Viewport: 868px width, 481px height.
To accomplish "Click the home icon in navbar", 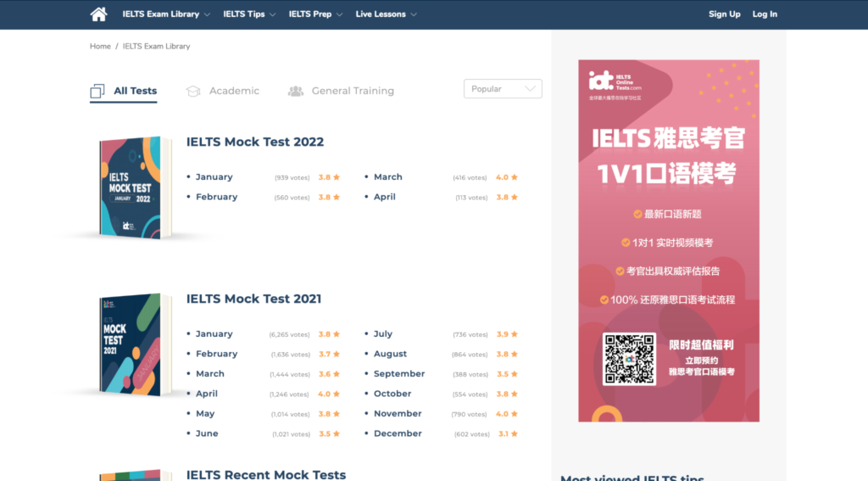I will [x=99, y=14].
